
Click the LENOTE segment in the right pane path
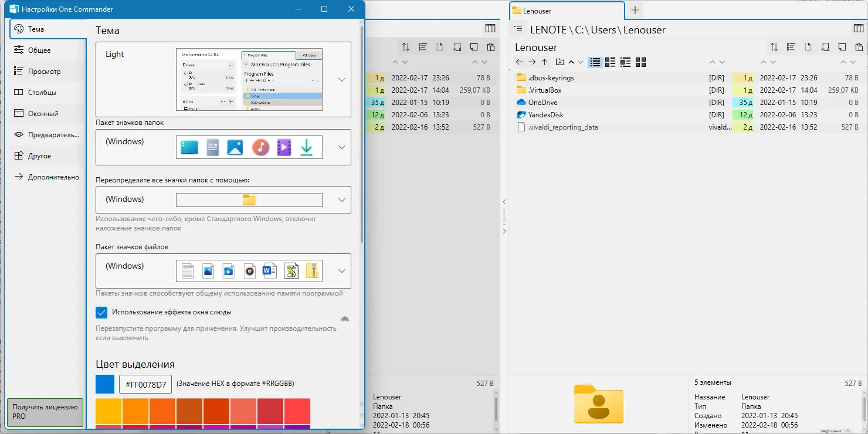coord(548,29)
